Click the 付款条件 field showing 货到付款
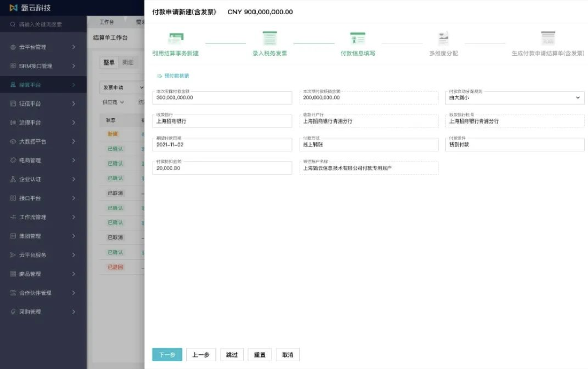Image resolution: width=588 pixels, height=369 pixels. pyautogui.click(x=515, y=145)
